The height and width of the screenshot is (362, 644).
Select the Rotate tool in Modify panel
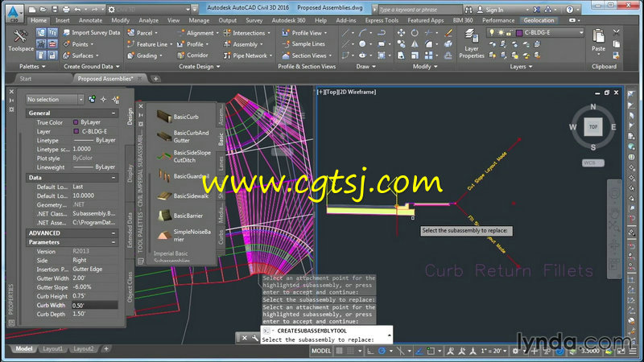(x=415, y=33)
